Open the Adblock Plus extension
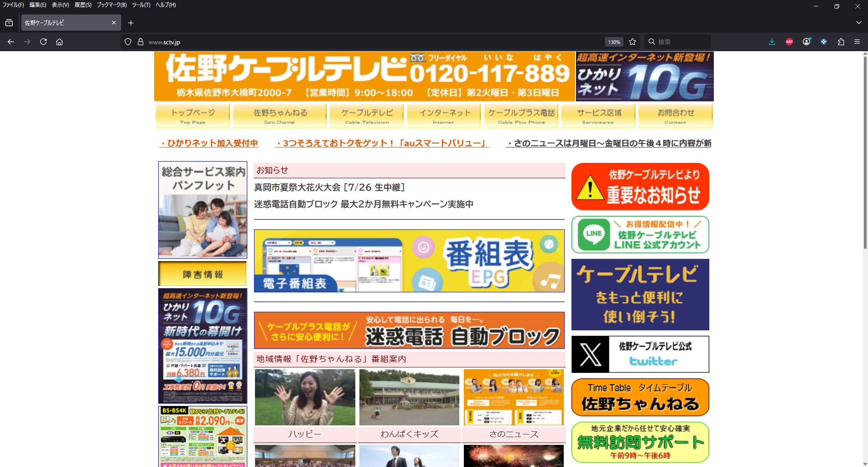868x467 pixels. (x=789, y=42)
